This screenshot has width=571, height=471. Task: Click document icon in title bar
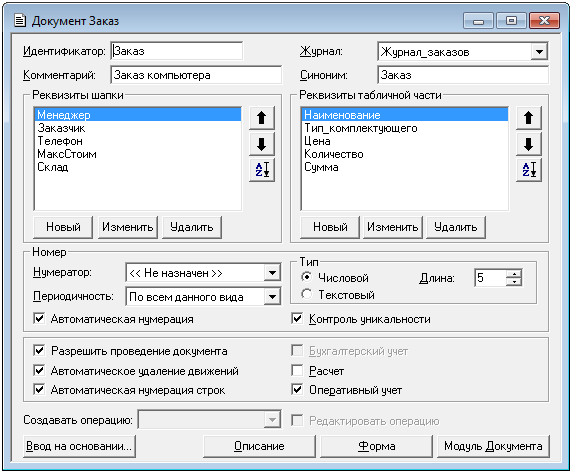click(x=20, y=20)
